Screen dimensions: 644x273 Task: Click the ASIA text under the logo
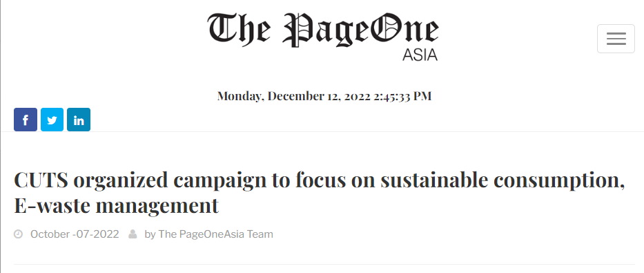(x=420, y=55)
